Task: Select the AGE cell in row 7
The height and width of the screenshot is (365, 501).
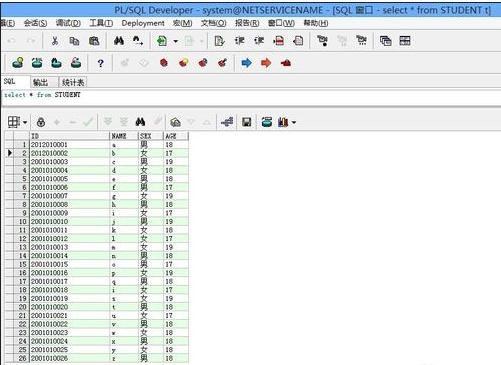Action: pos(176,196)
